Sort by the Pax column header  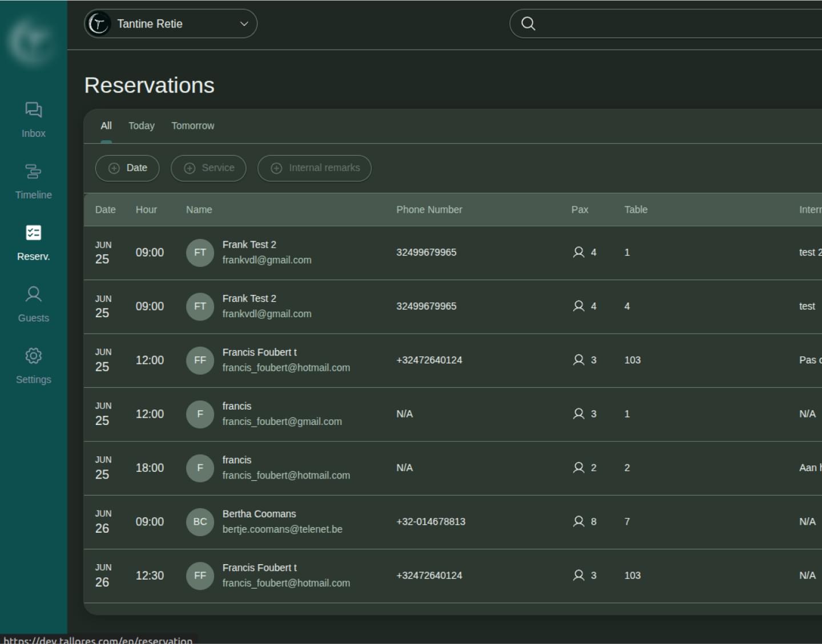[x=579, y=209]
